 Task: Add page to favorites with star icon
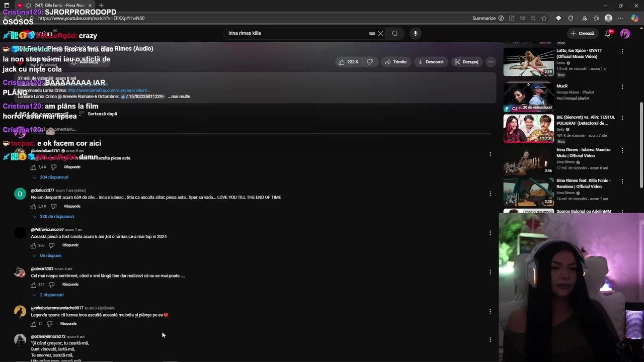(x=544, y=18)
